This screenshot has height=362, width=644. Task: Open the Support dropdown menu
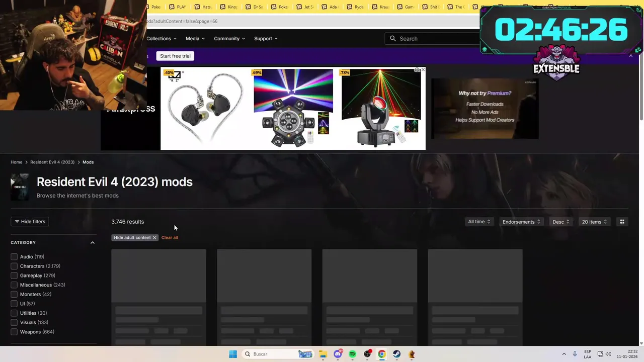(x=266, y=39)
